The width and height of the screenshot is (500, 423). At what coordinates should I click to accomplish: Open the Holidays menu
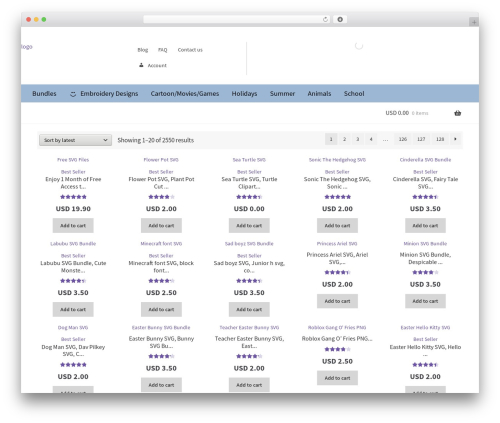(x=244, y=94)
